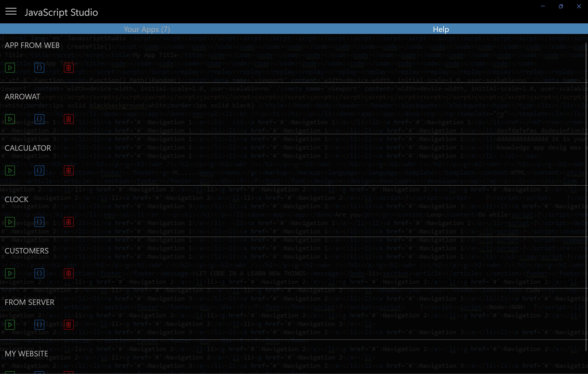
Task: Play the CALCULATOR app
Action: [x=10, y=170]
